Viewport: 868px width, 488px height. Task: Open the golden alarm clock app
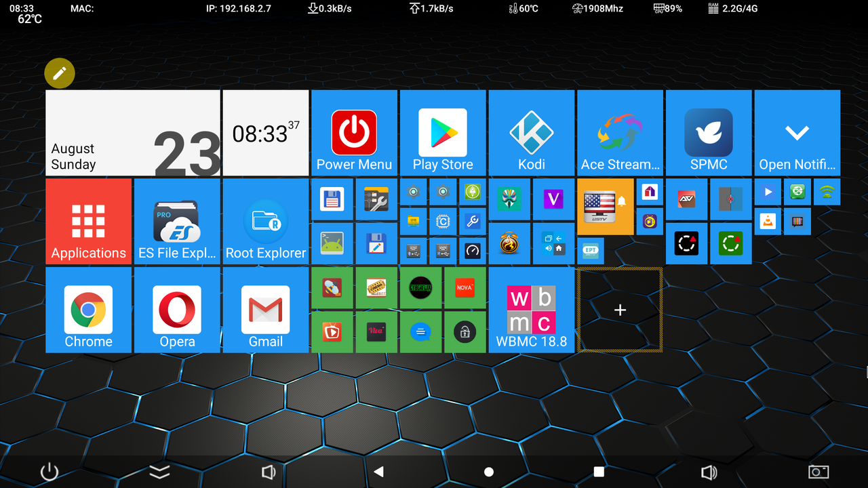tap(509, 243)
